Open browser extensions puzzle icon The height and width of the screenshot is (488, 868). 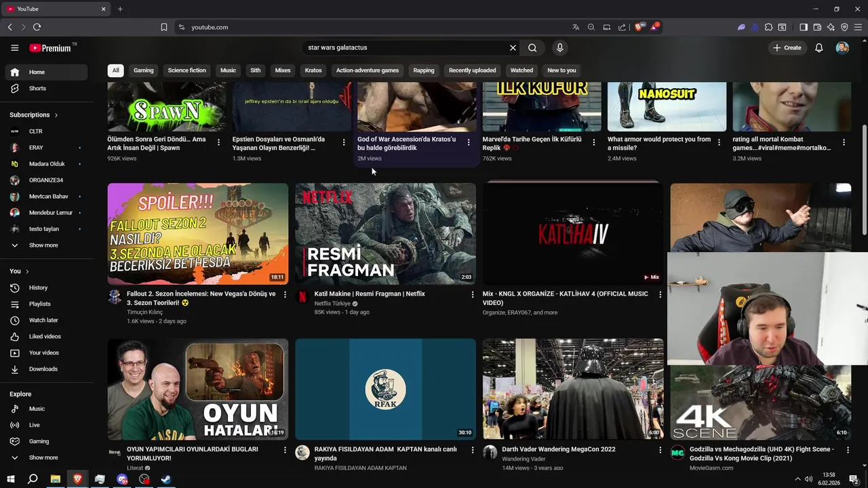tap(768, 27)
